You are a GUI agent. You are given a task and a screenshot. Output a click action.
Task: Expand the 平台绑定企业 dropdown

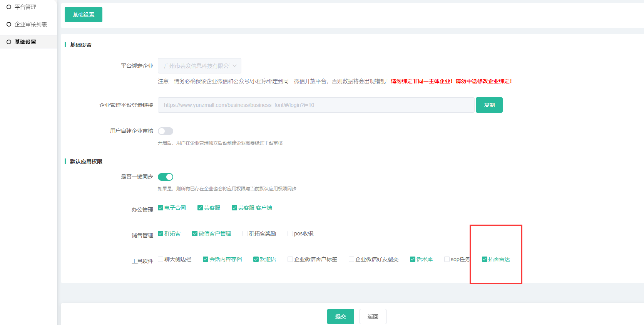pos(199,66)
